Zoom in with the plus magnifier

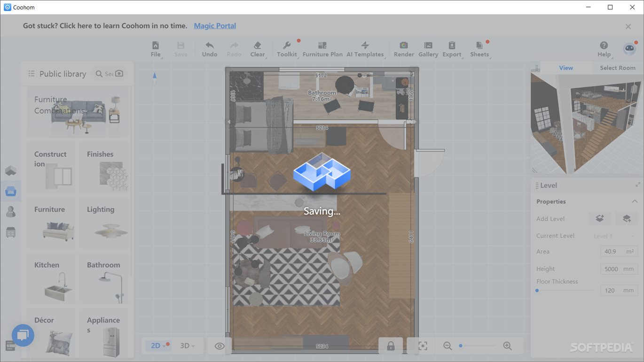[507, 346]
